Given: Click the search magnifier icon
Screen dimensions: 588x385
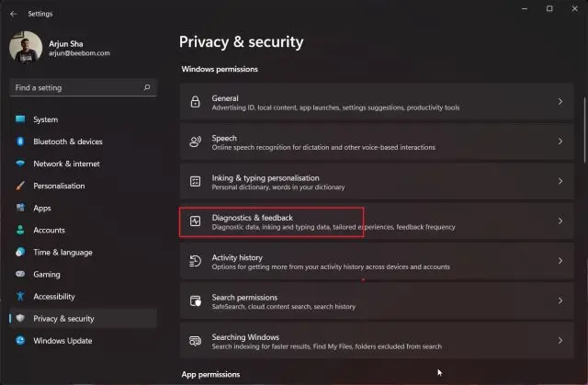Looking at the screenshot, I should point(147,87).
